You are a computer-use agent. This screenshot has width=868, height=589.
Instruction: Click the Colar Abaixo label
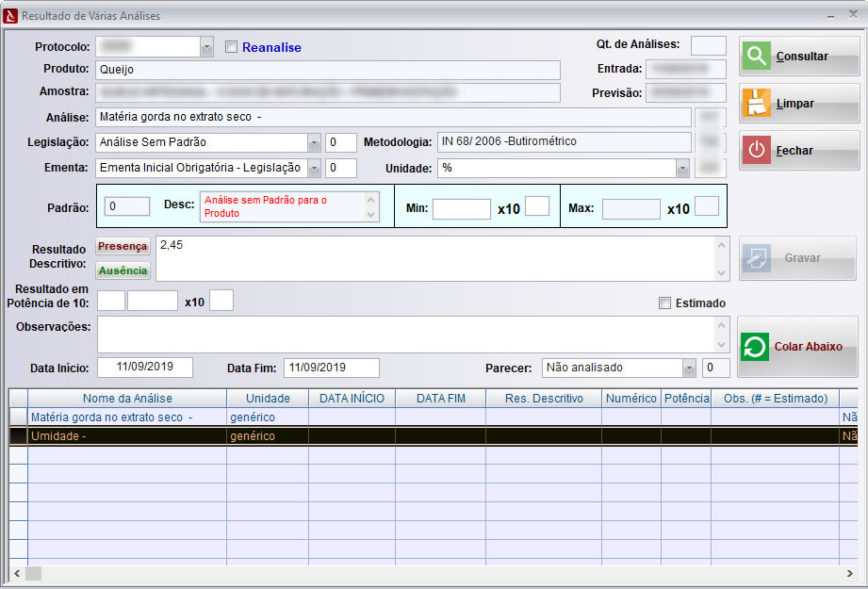click(x=809, y=347)
